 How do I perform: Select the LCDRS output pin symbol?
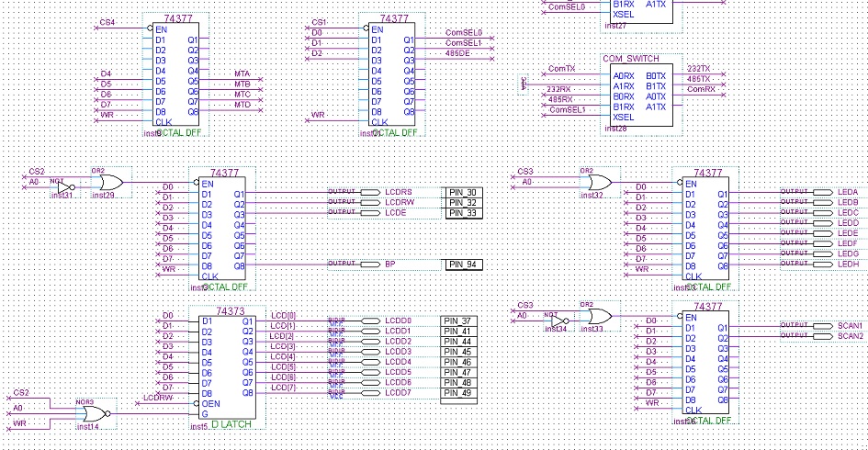[369, 193]
